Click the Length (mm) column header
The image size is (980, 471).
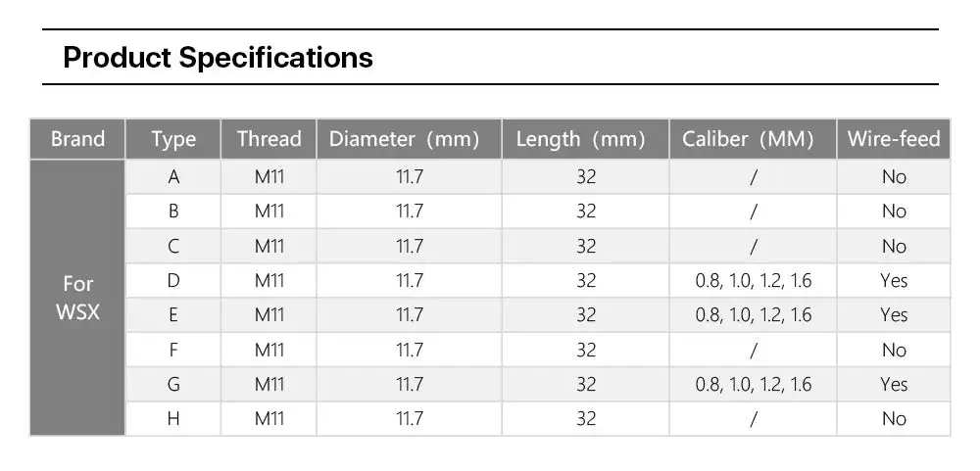click(586, 139)
